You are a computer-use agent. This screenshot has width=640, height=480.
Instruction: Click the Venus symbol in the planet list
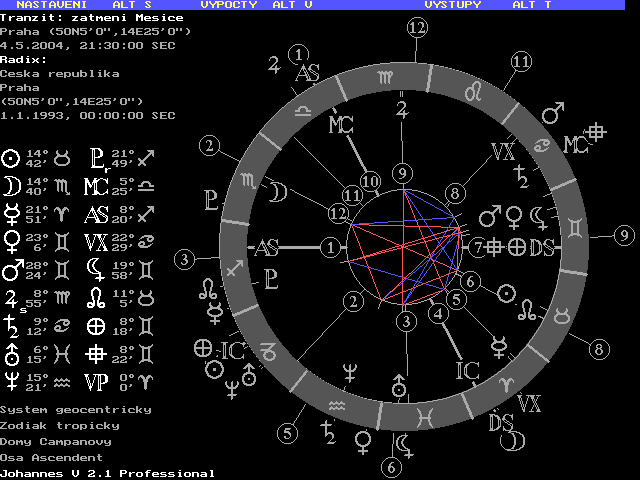pos(11,241)
